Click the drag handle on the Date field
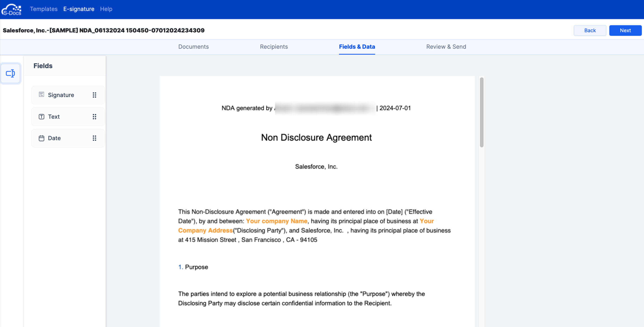The image size is (644, 327). (x=94, y=138)
